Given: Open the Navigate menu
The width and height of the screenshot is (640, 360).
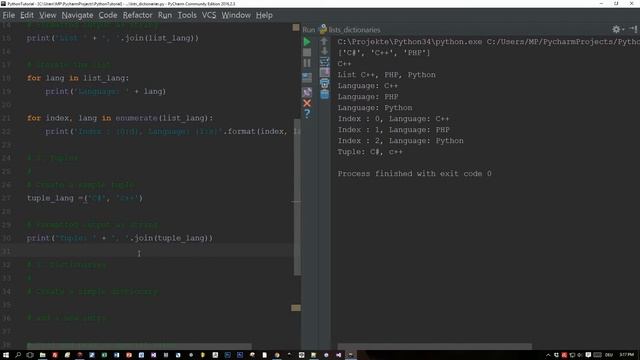Looking at the screenshot, I should 78,15.
